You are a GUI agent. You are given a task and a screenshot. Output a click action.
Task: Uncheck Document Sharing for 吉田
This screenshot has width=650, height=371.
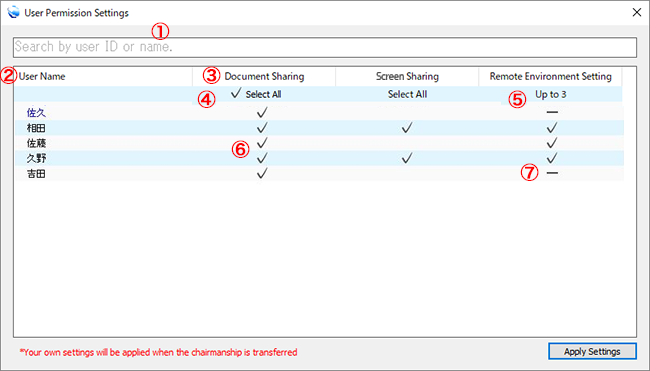262,173
